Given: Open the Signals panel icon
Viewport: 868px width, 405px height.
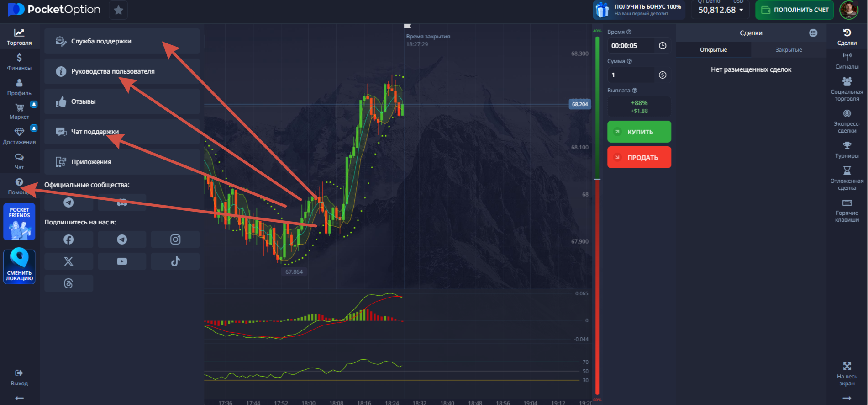Looking at the screenshot, I should (847, 60).
